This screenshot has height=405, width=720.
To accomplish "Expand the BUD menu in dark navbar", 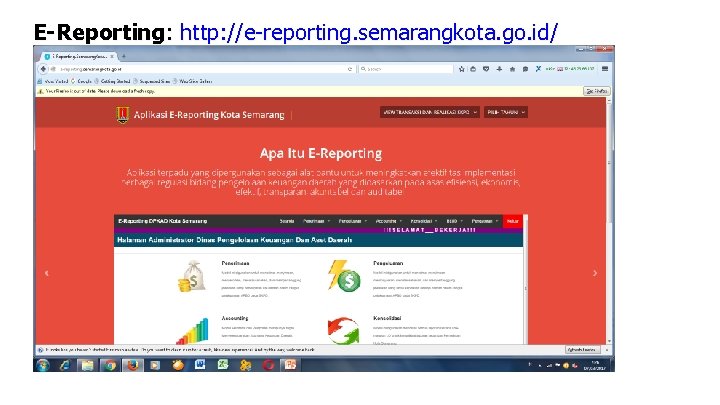I will pyautogui.click(x=454, y=221).
